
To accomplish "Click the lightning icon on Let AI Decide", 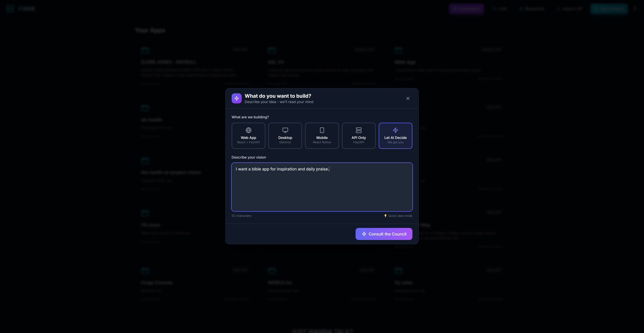I will tap(395, 130).
